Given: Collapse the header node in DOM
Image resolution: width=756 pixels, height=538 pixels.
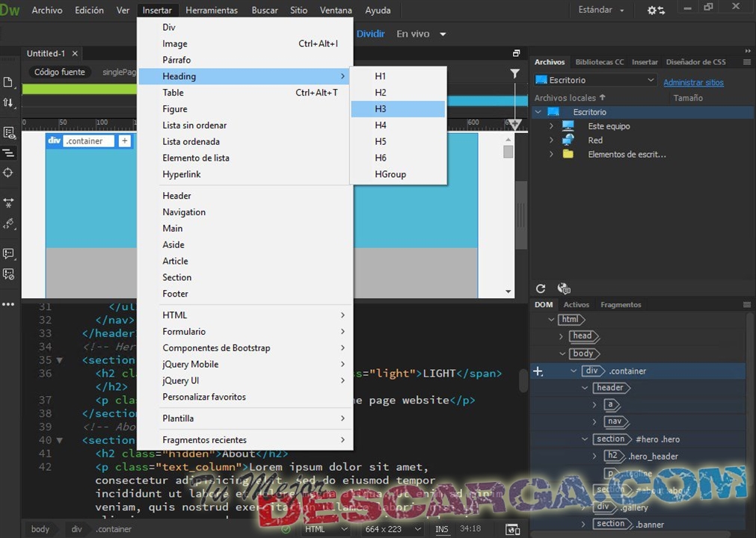Looking at the screenshot, I should coord(585,388).
